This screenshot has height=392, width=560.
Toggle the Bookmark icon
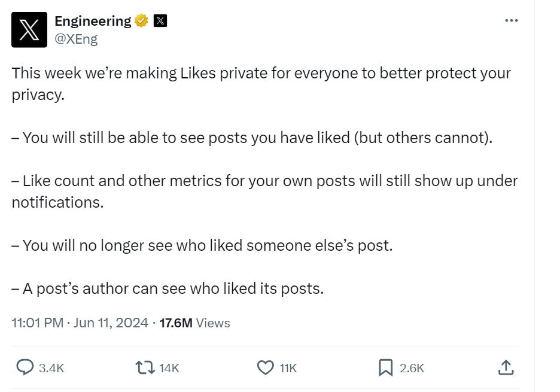pyautogui.click(x=386, y=367)
